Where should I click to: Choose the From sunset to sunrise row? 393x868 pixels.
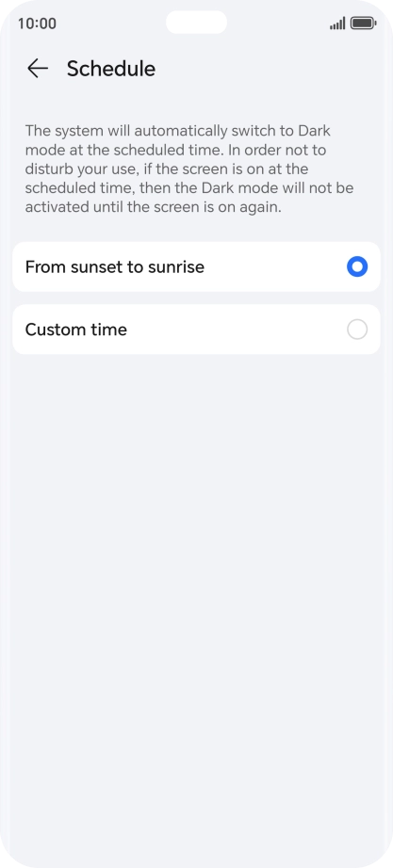pos(196,266)
